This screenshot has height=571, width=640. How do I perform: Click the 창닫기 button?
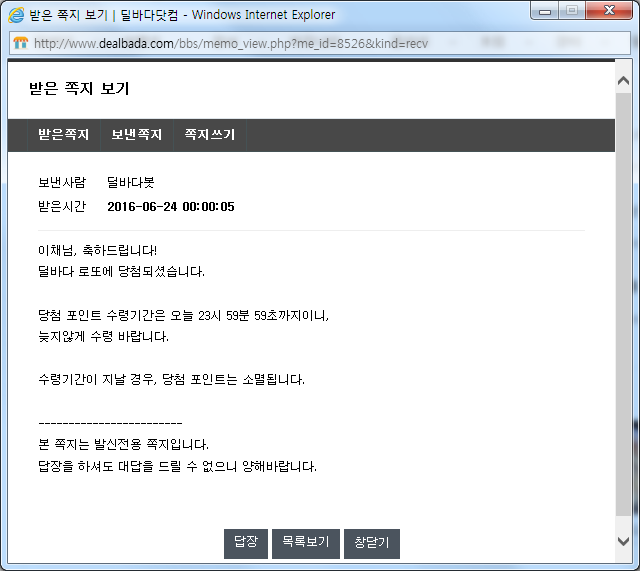point(372,542)
